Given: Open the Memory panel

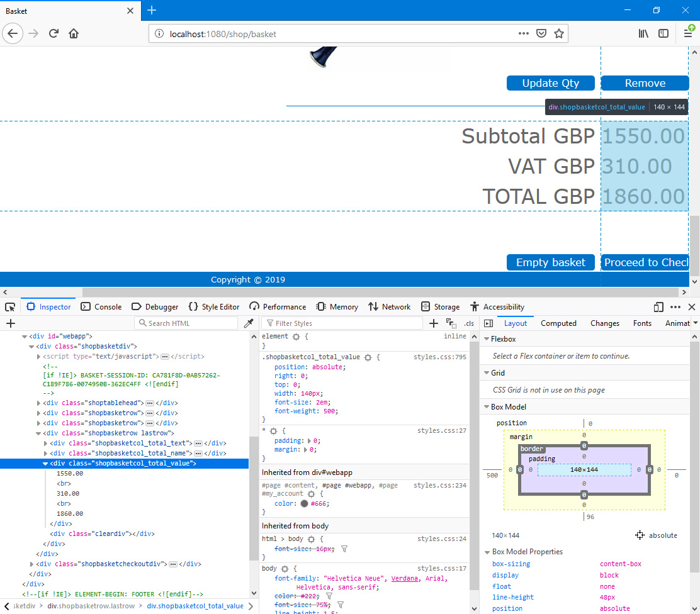Looking at the screenshot, I should point(337,307).
